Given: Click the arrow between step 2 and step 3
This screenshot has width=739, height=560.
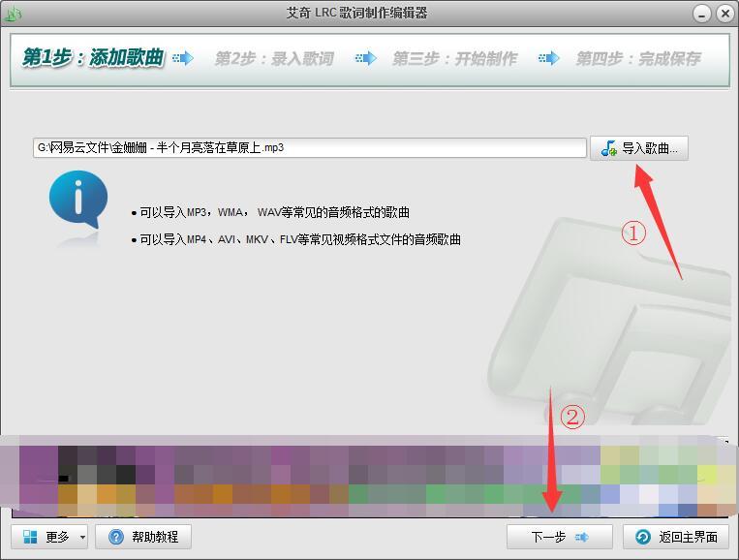Looking at the screenshot, I should tap(365, 58).
